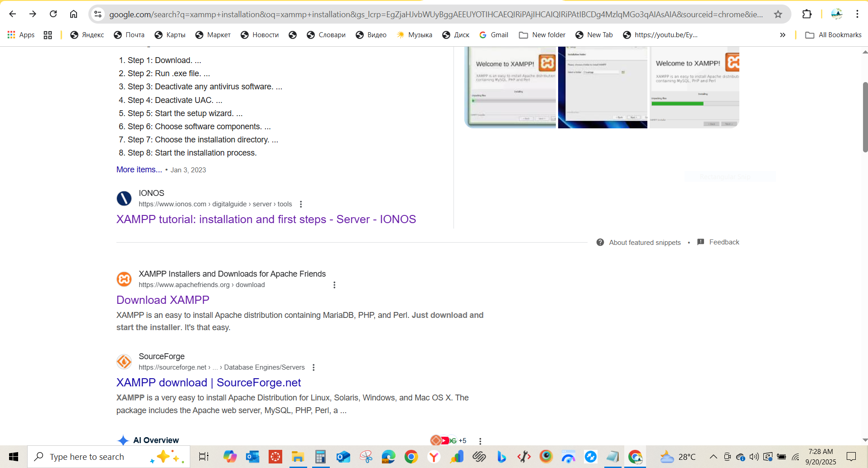Open the "Download XAMPP" link
868x468 pixels.
click(x=163, y=300)
